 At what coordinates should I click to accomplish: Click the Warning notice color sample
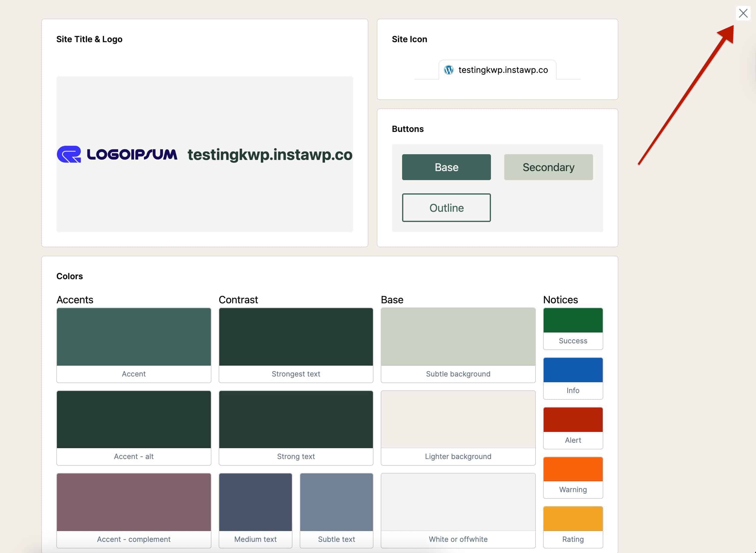click(573, 469)
